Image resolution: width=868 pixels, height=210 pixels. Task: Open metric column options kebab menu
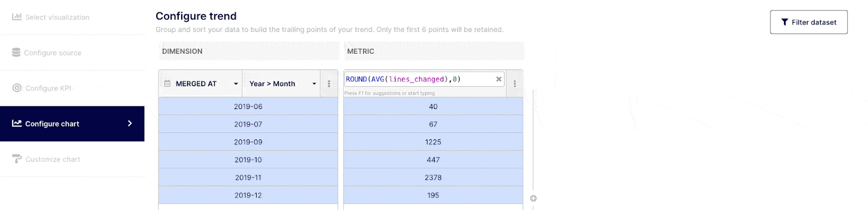pyautogui.click(x=515, y=84)
